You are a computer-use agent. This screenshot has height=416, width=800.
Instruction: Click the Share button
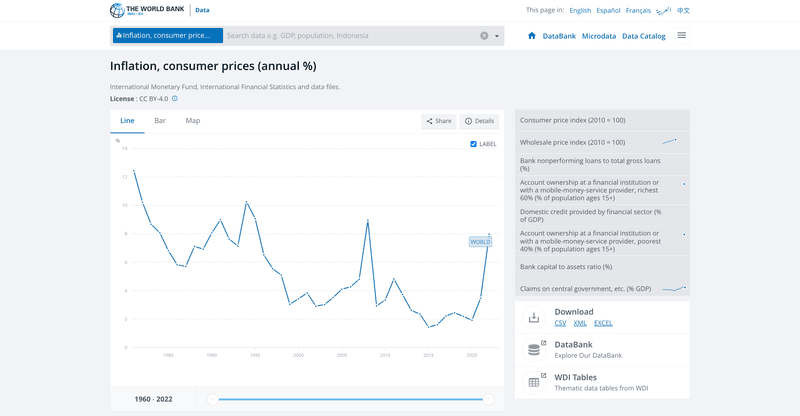click(x=438, y=121)
